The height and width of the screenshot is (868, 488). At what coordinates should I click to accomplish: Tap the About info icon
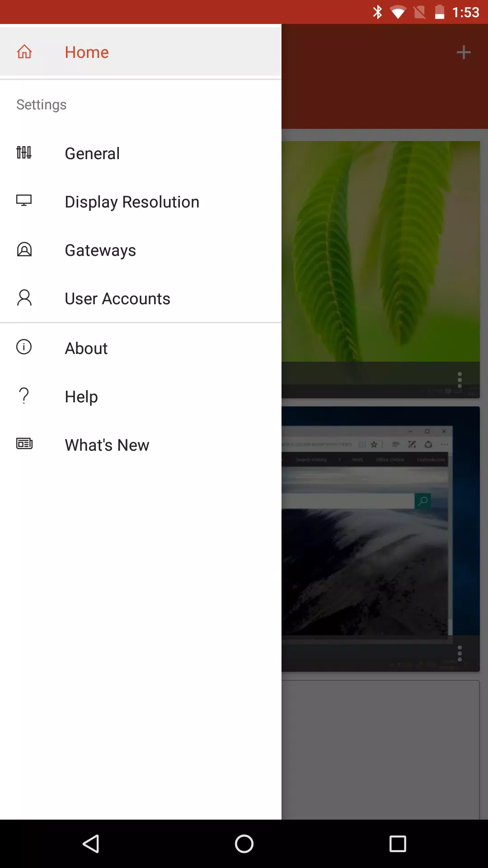24,347
